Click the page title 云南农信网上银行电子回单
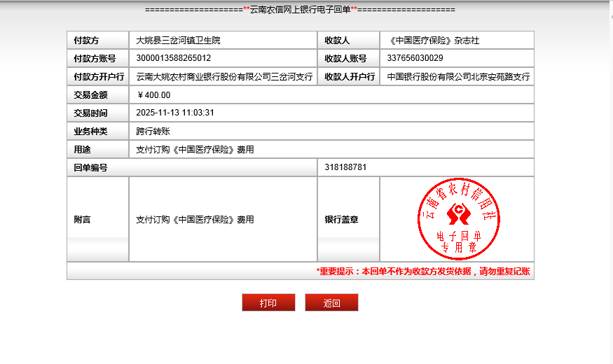The image size is (613, 364). 300,10
